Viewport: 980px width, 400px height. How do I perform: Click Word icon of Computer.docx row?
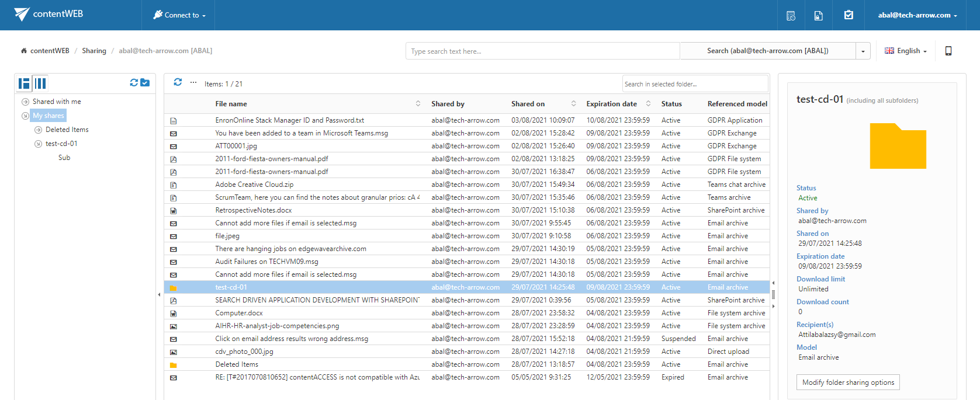174,314
